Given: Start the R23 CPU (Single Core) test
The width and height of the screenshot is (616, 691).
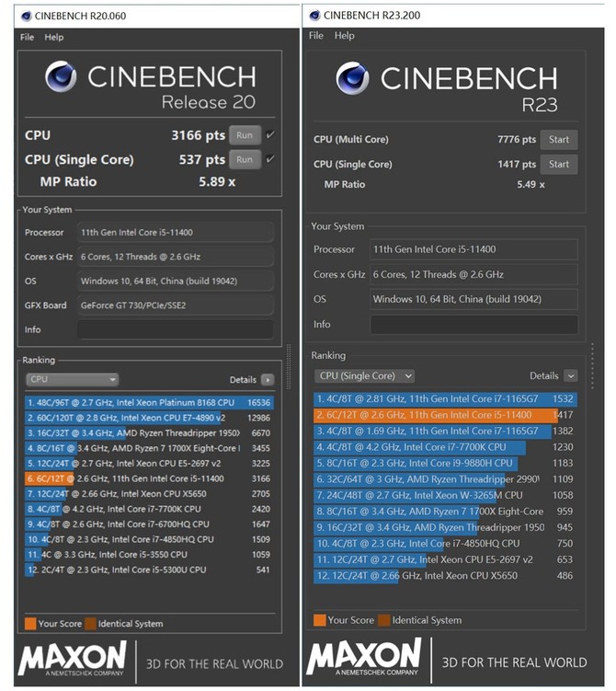Looking at the screenshot, I should (559, 165).
